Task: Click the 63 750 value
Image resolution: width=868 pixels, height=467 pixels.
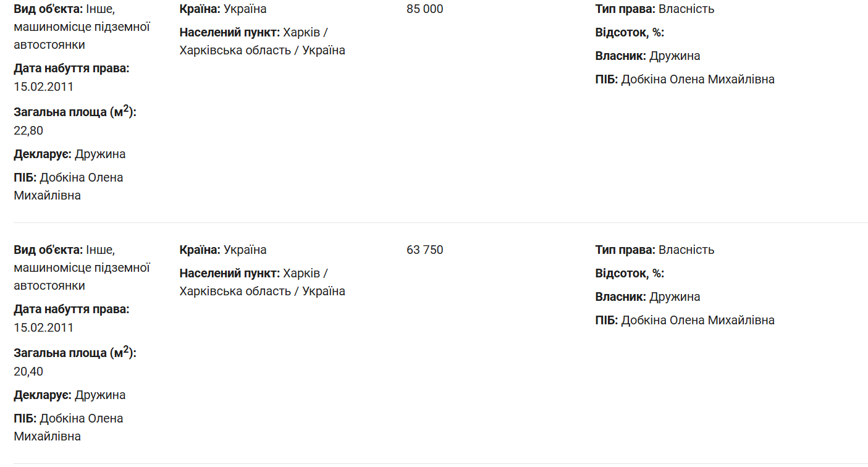Action: click(x=424, y=250)
